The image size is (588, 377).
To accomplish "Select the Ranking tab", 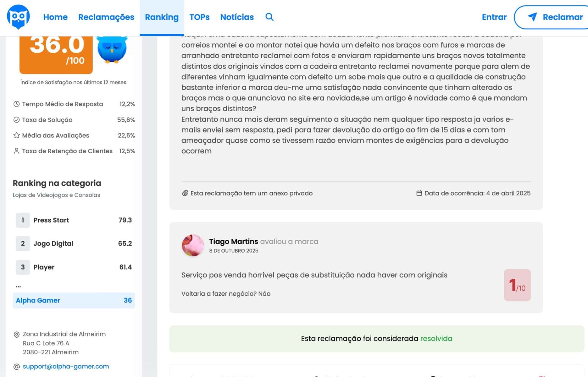I will (x=162, y=17).
